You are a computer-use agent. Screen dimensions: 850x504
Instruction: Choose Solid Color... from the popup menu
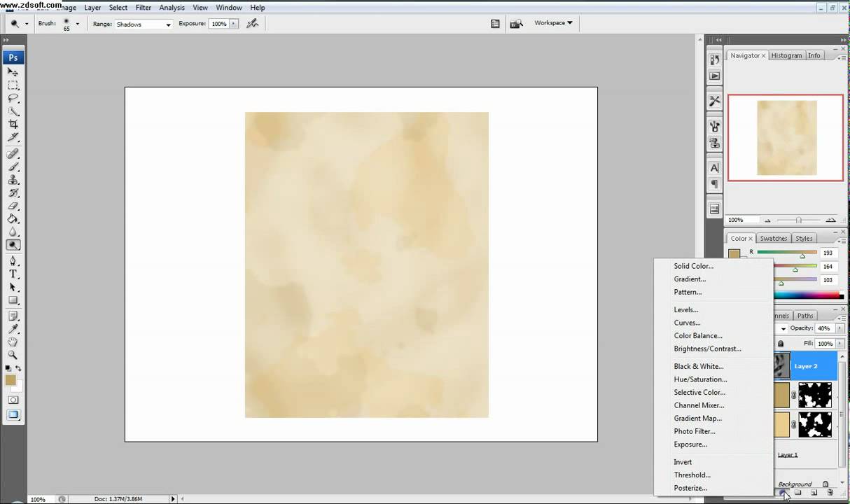click(x=693, y=266)
